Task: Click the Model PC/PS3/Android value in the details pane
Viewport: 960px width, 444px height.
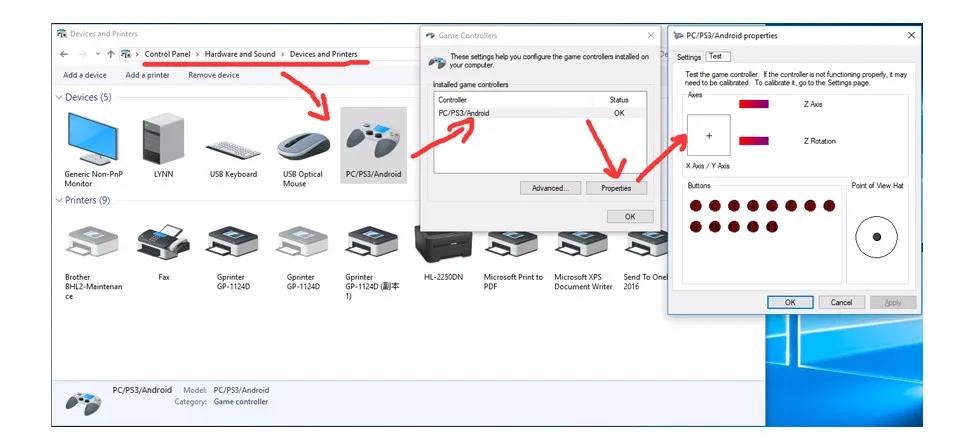Action: [241, 389]
